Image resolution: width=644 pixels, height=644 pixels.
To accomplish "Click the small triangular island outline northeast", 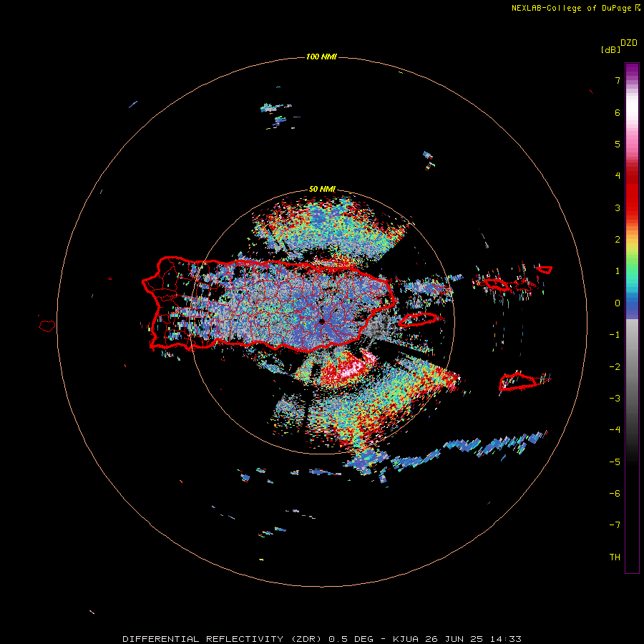I will [x=545, y=270].
